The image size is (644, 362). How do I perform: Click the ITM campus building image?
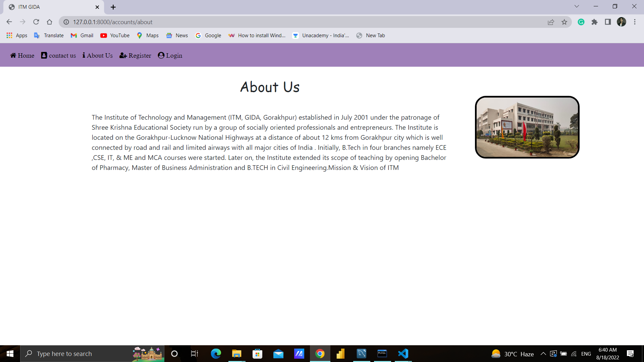tap(527, 127)
